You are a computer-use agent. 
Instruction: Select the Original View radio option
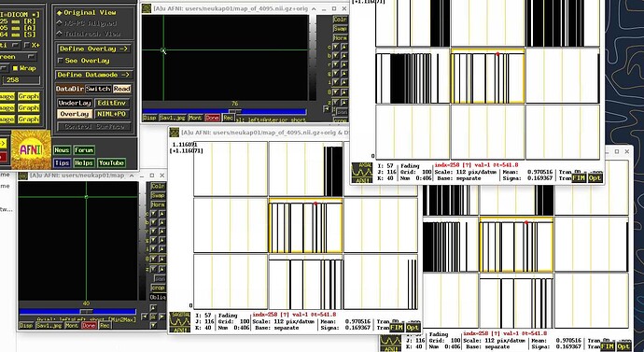tap(86, 13)
